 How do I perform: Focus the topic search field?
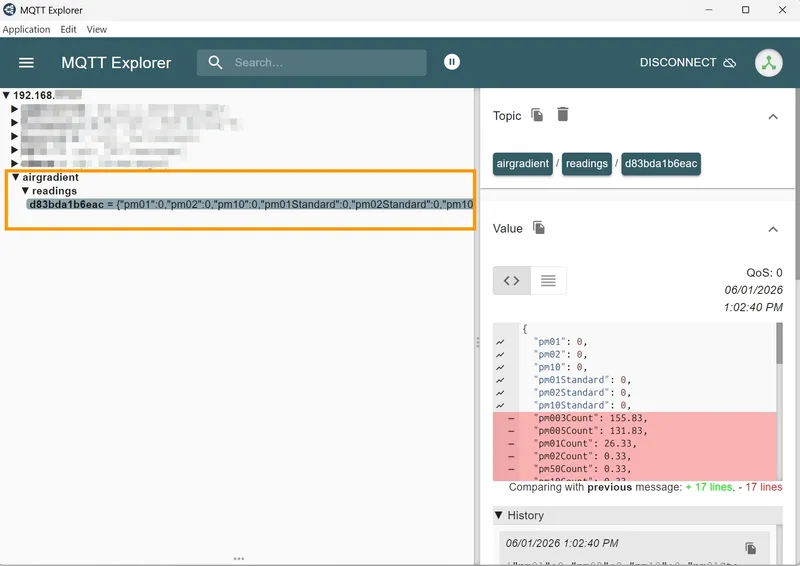click(x=312, y=62)
